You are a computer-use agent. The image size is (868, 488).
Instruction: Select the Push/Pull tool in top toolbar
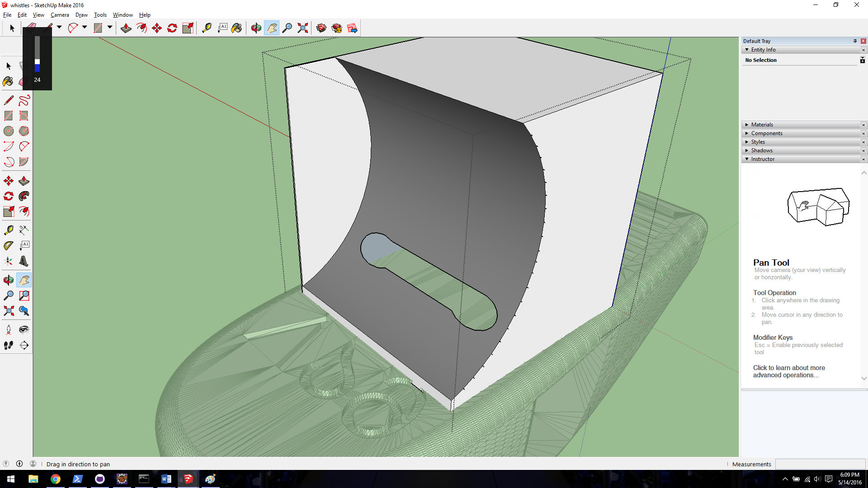tap(126, 28)
